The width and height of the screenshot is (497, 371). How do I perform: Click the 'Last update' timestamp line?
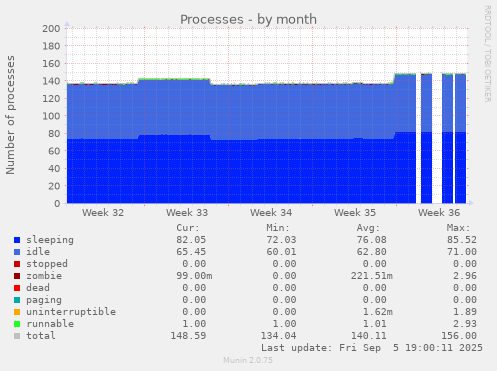coord(372,348)
